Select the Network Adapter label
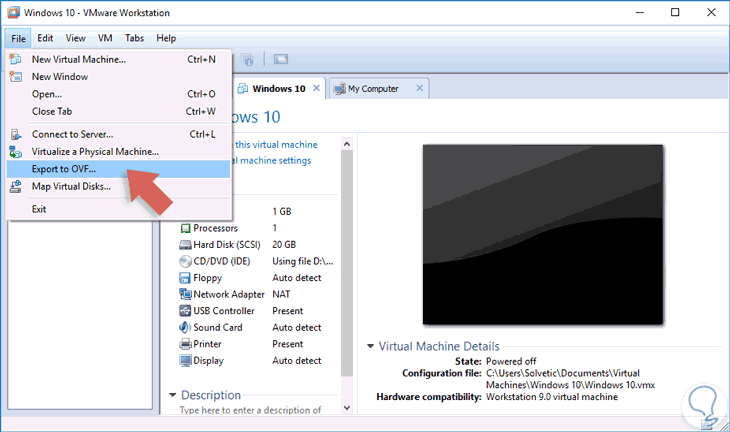Screen dimensions: 730x432 coord(229,294)
